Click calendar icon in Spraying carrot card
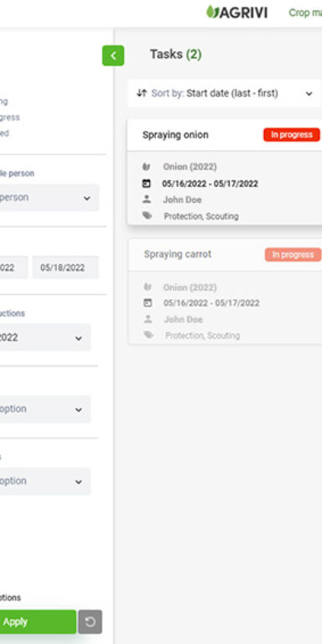Viewport: 322px width, 644px height. pyautogui.click(x=148, y=303)
